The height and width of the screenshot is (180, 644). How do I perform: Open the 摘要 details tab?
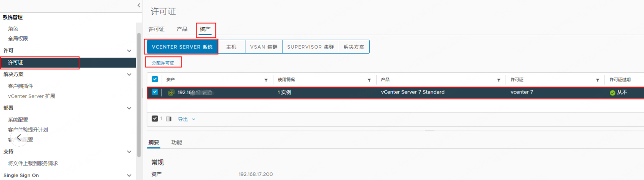pyautogui.click(x=154, y=142)
